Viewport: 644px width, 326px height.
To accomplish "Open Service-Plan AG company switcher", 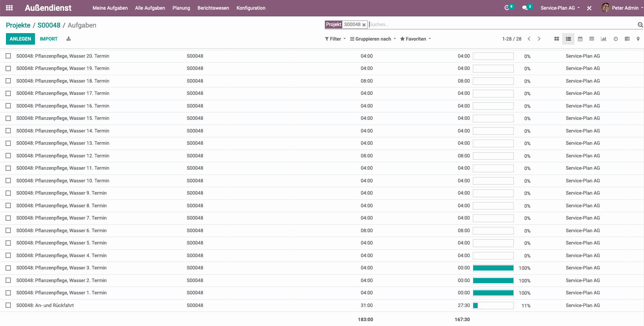I will (560, 8).
